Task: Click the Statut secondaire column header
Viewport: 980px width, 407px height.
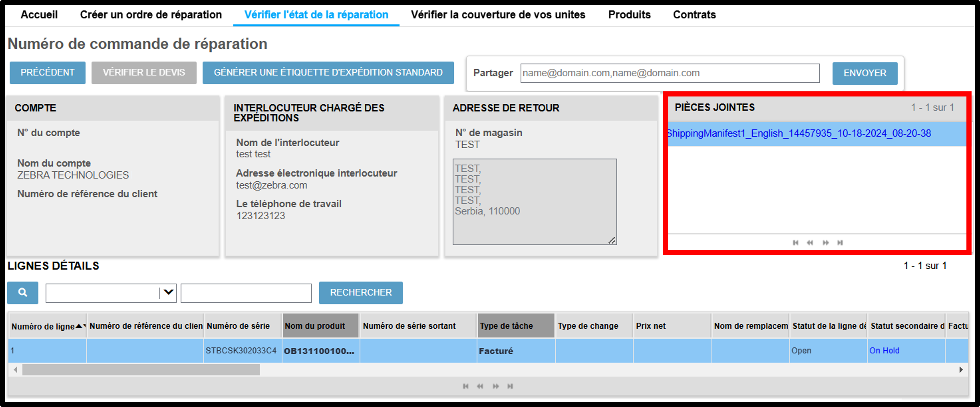Action: [906, 326]
